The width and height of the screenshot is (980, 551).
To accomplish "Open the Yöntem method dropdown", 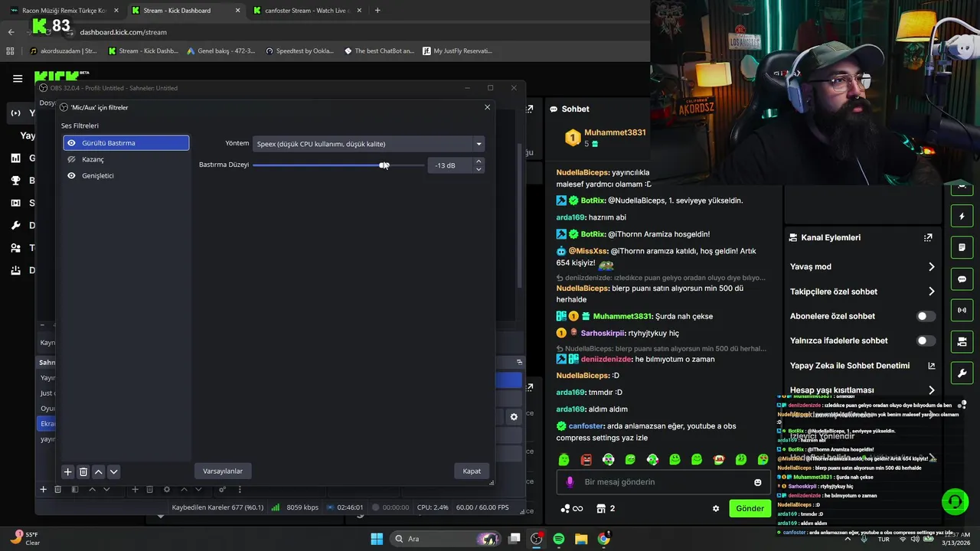I will (x=368, y=144).
